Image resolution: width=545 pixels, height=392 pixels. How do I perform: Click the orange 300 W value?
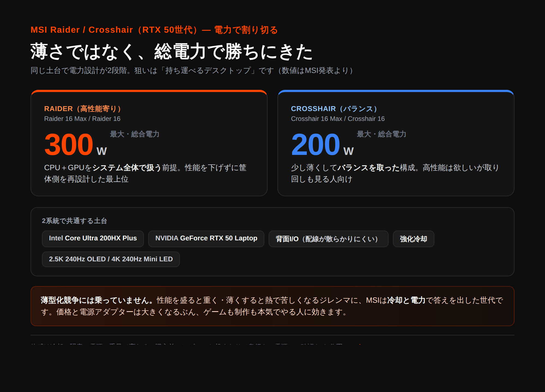tap(75, 145)
